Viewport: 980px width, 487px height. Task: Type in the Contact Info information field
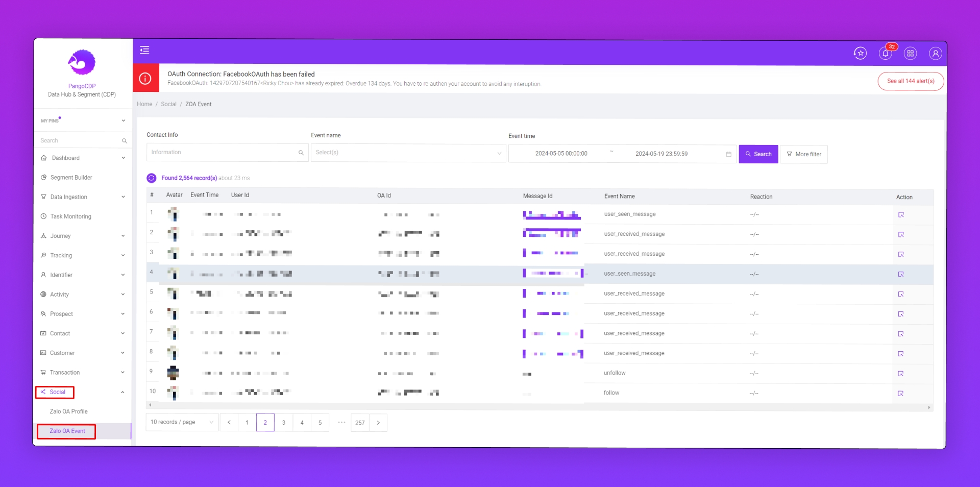click(x=223, y=153)
